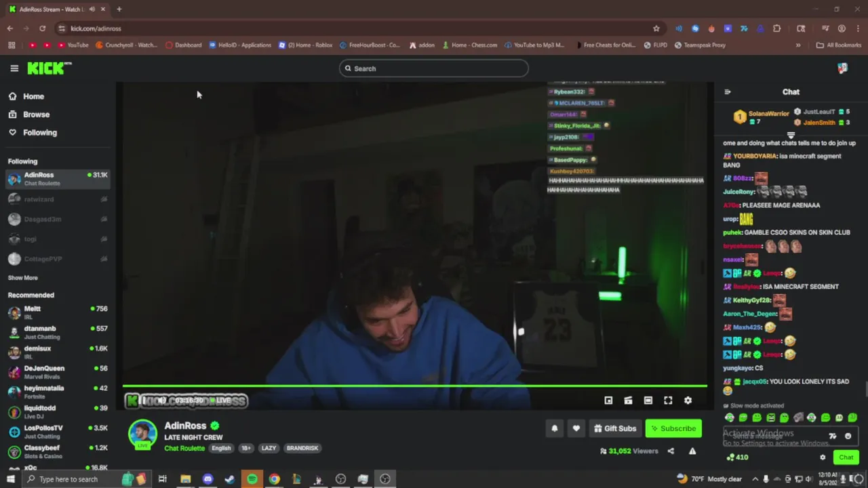Screen dimensions: 868x488
Task: Toggle stream notifications bell
Action: [x=555, y=428]
